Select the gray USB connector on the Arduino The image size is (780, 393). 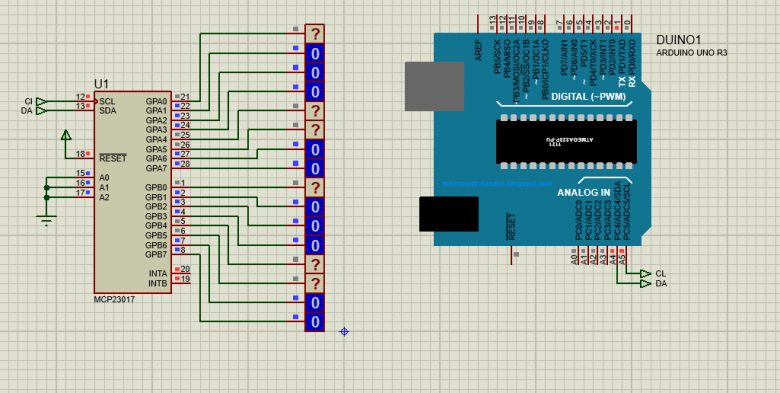coord(434,87)
